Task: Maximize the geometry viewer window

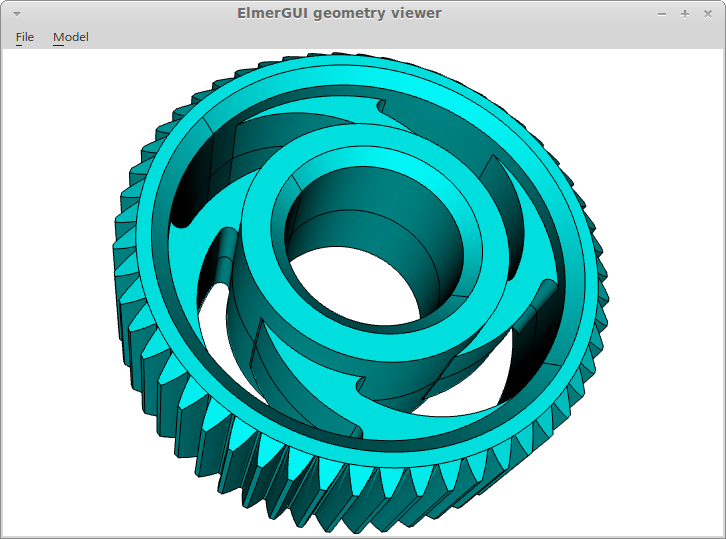Action: pos(685,14)
